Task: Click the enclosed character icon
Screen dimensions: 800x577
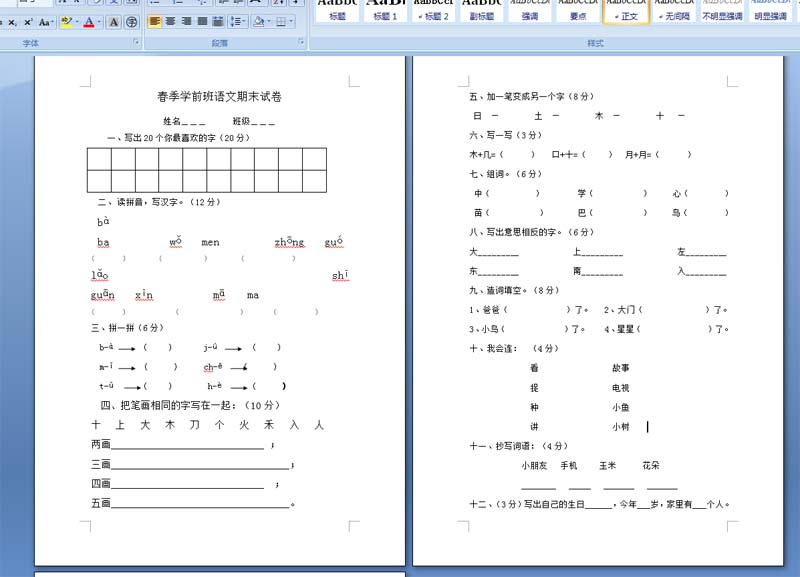Action: coord(132,22)
